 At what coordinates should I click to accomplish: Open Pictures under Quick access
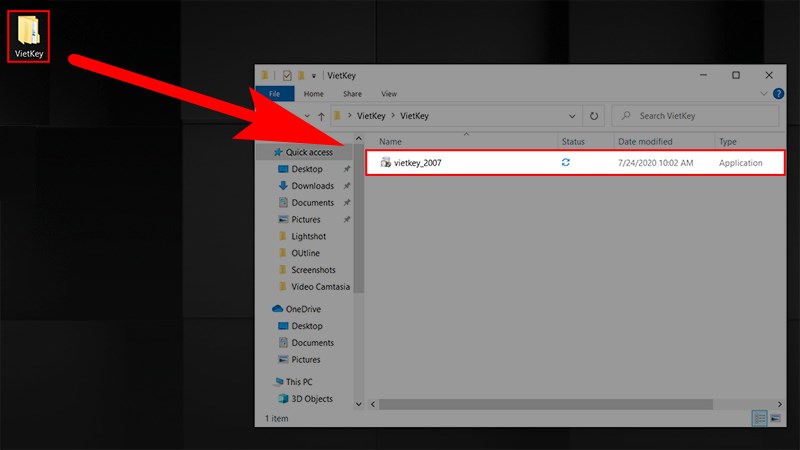pos(306,219)
